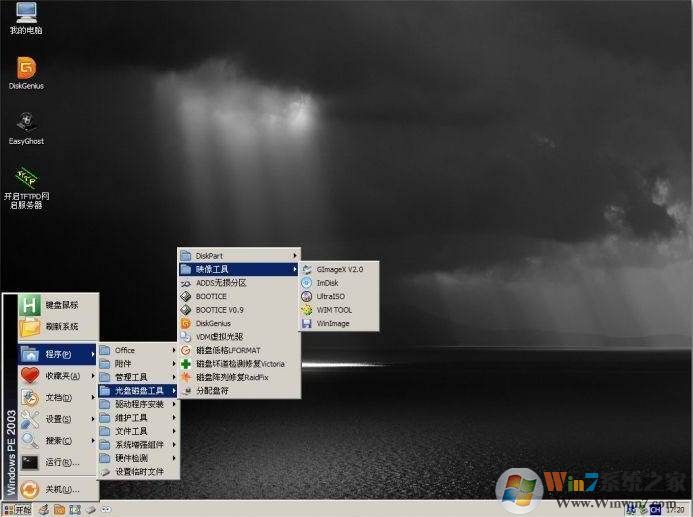Expand the 设置(S) submenu arrow
693x517 pixels.
point(93,418)
